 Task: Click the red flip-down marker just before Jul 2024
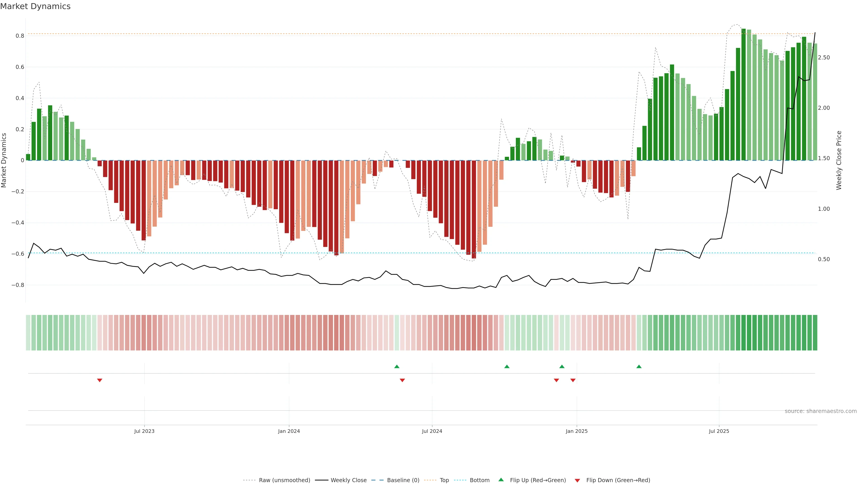pyautogui.click(x=402, y=380)
